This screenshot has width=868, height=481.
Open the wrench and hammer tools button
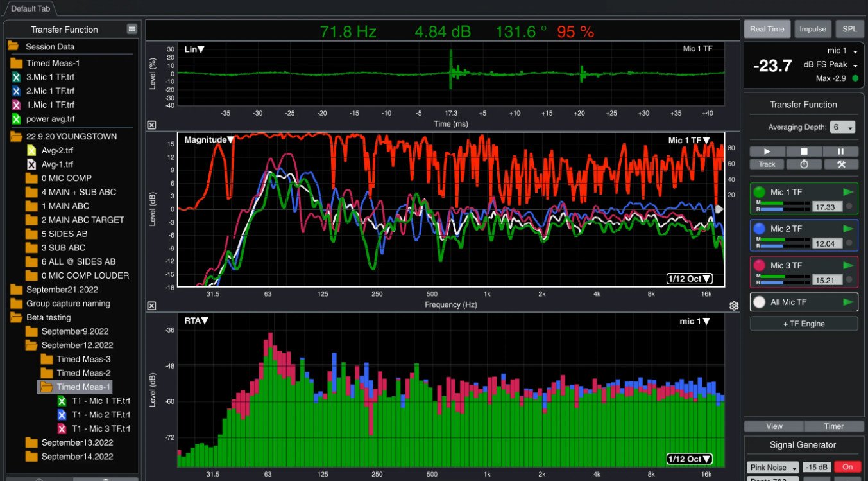point(840,164)
